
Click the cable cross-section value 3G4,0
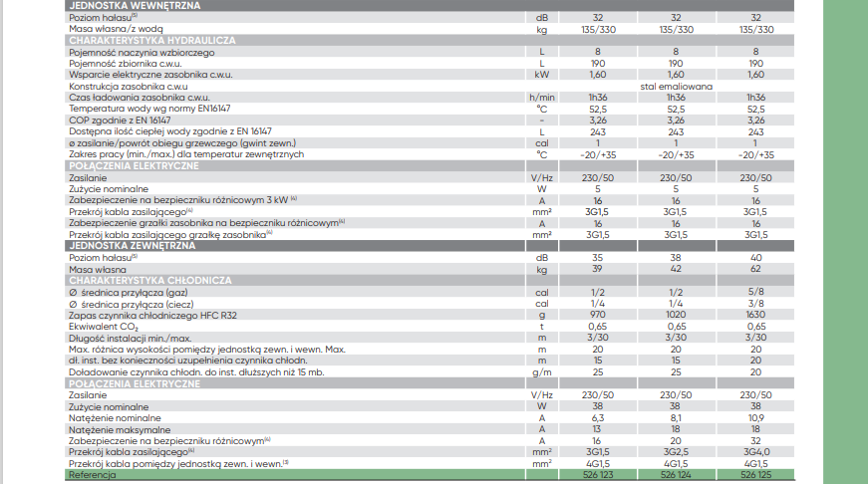[755, 452]
